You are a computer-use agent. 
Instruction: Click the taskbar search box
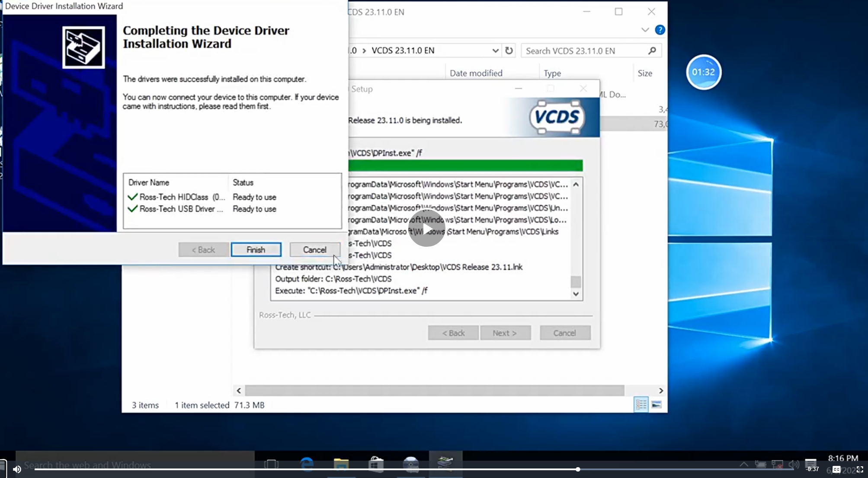point(135,465)
